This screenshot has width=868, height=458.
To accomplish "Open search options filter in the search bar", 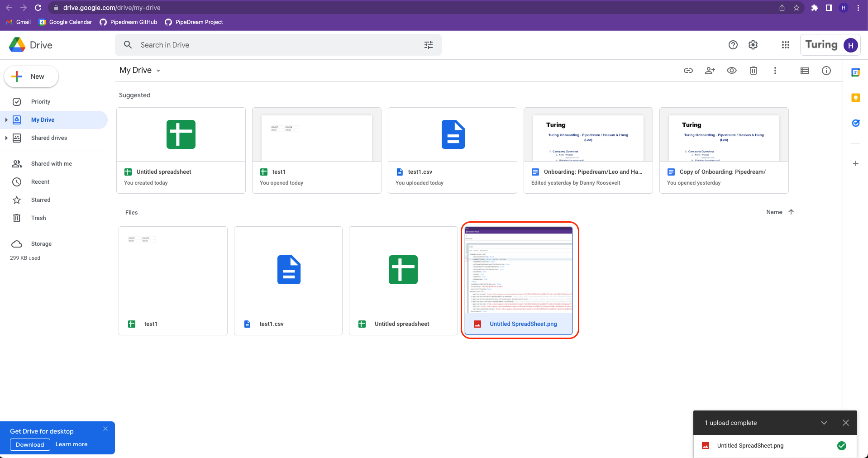I will 428,45.
